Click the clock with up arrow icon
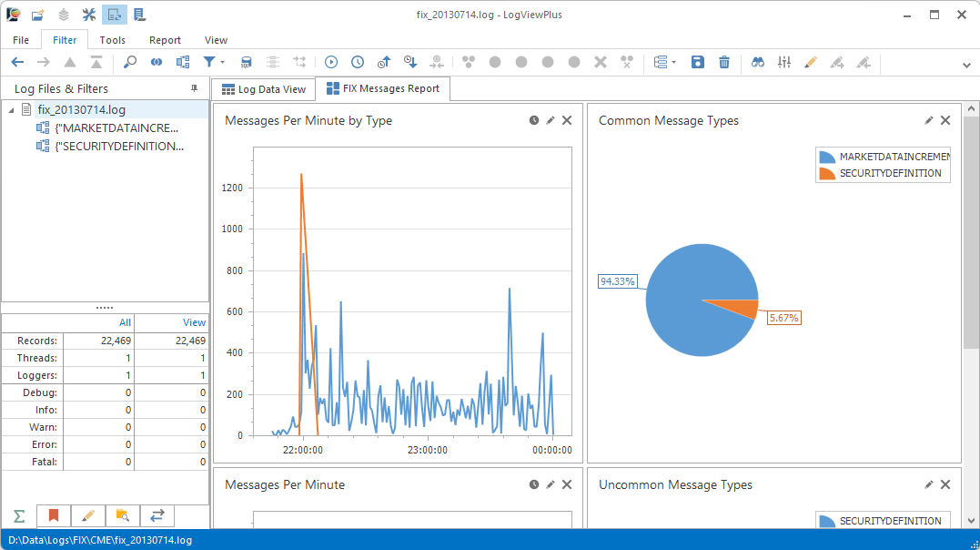Screen dimensions: 980x550 (x=384, y=62)
